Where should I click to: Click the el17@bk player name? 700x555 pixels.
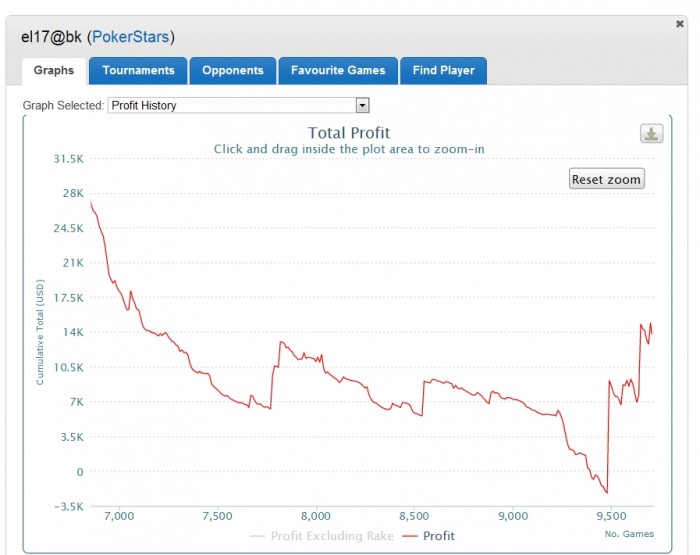pyautogui.click(x=52, y=38)
